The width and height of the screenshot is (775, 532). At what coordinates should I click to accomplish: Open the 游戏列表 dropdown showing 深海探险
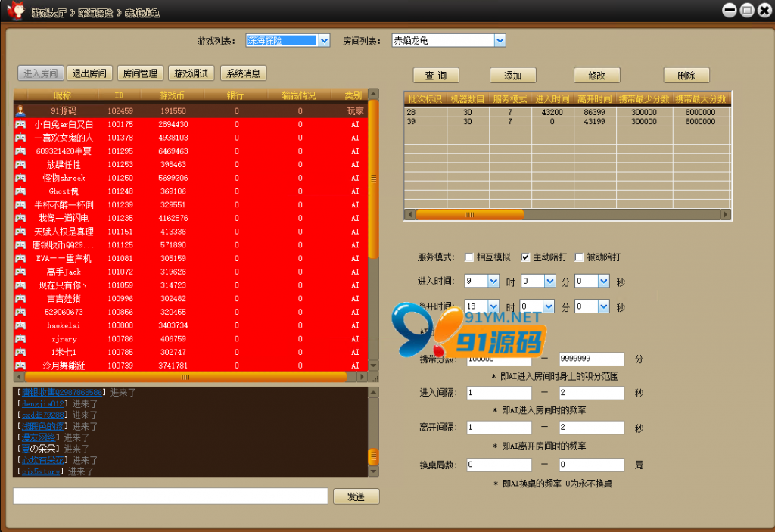[x=324, y=41]
